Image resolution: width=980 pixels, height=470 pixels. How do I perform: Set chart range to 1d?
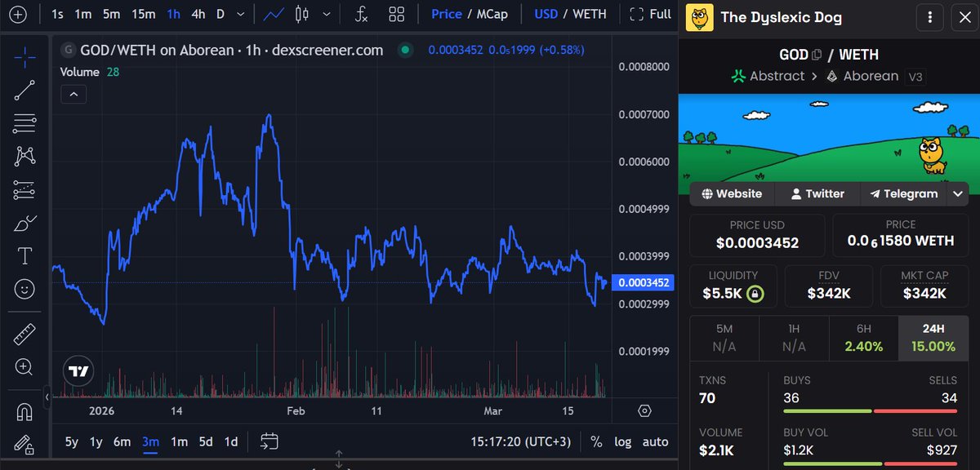coord(231,441)
